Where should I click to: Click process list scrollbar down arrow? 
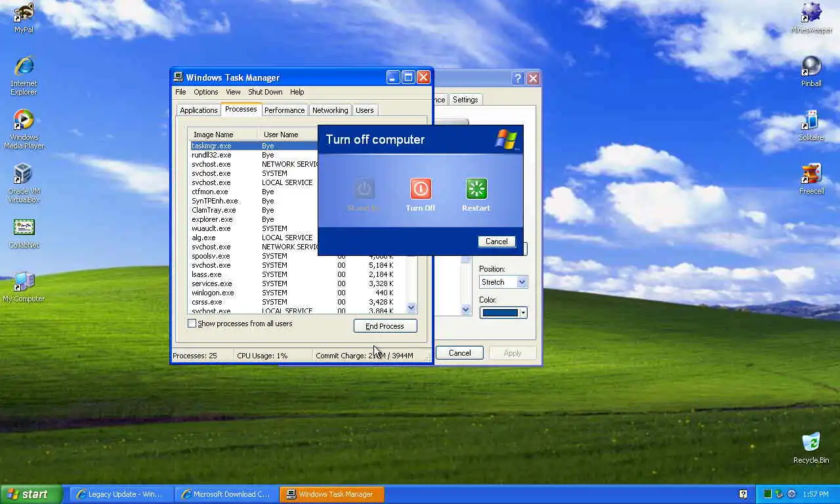pos(411,307)
